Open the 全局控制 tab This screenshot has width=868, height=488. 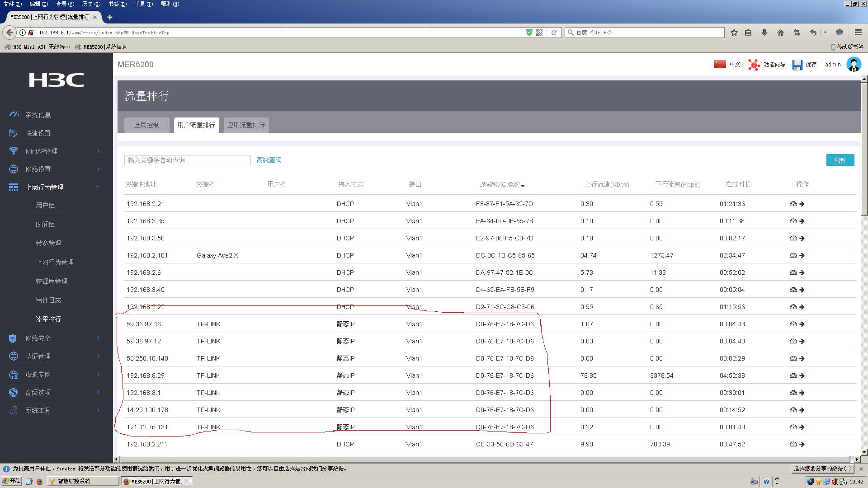tap(146, 125)
